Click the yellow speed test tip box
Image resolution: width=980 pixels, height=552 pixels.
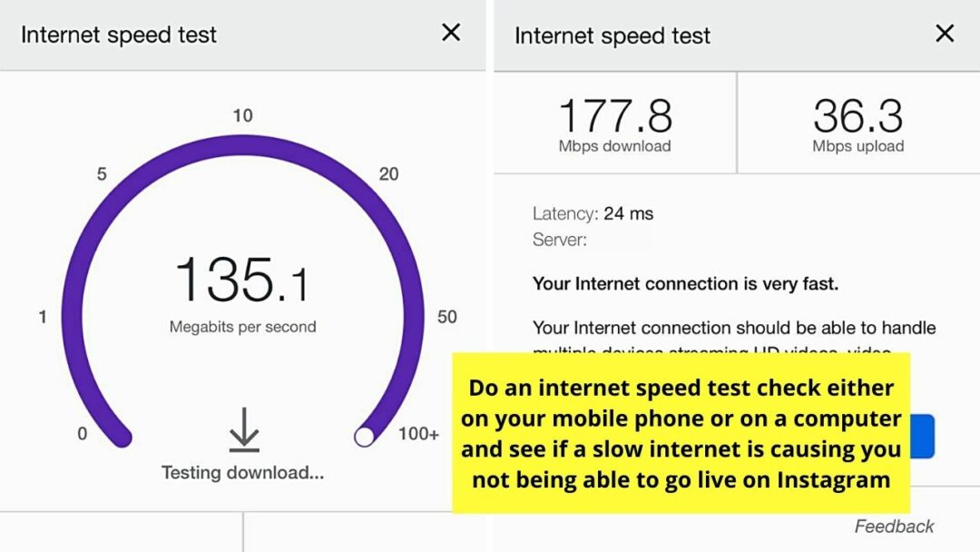tap(681, 434)
